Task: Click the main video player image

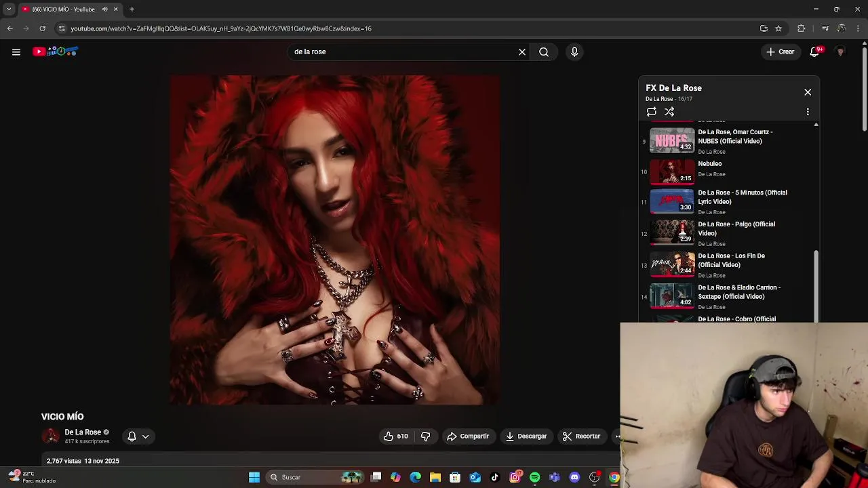Action: 335,240
